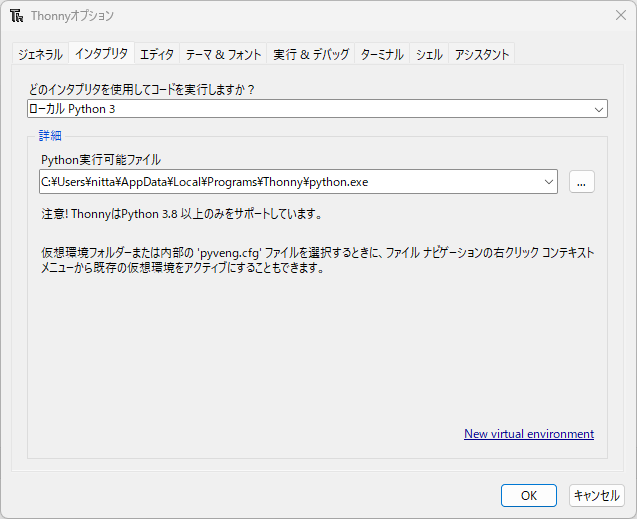Viewport: 637px width, 519px height.
Task: Confirm settings with the OK button
Action: coord(529,495)
